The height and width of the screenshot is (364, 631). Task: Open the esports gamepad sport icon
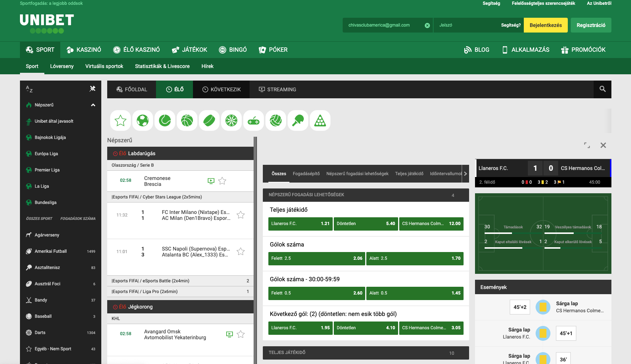click(x=254, y=120)
